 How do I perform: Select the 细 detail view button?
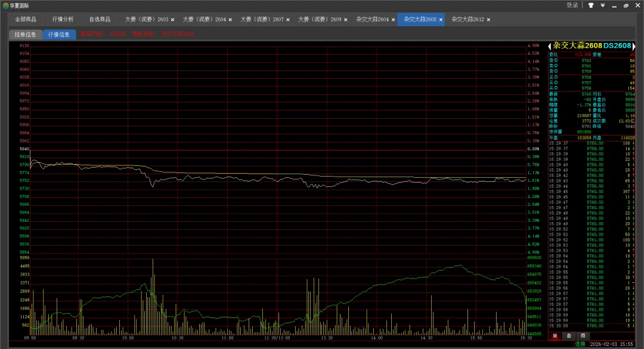tap(555, 336)
